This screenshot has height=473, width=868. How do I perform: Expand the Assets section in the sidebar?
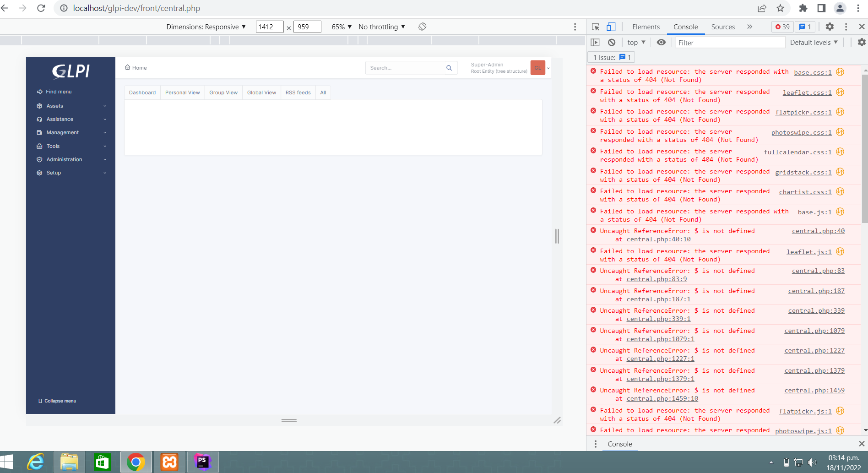click(54, 106)
